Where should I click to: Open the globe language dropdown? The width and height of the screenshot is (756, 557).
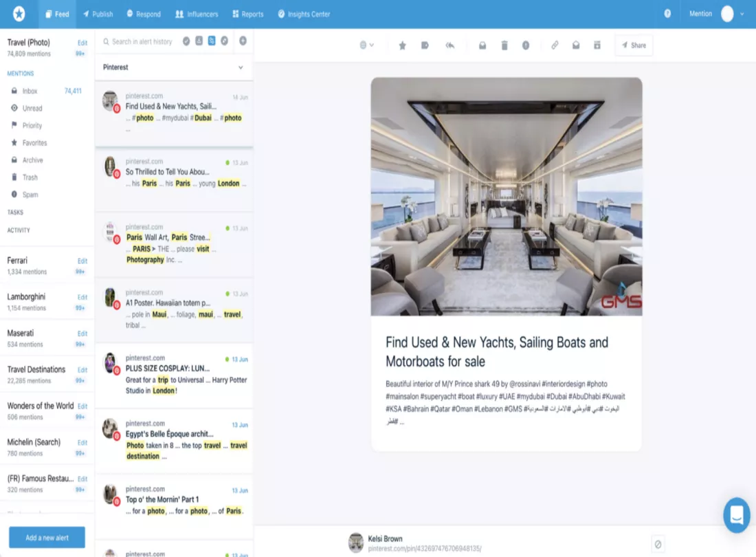pyautogui.click(x=366, y=45)
